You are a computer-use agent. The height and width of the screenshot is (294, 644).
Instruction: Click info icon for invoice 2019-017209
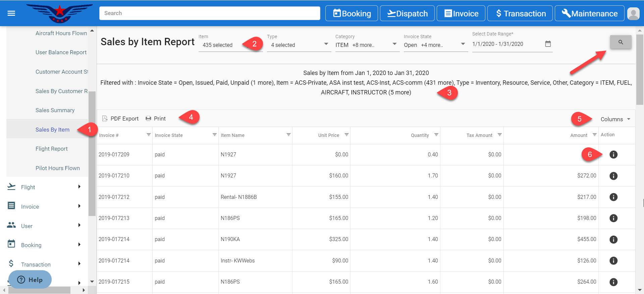(x=613, y=154)
